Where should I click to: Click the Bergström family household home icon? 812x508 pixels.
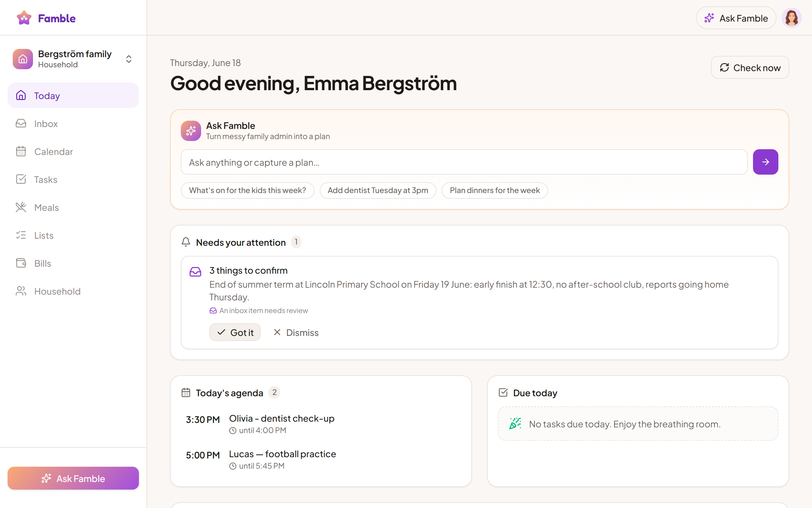tap(23, 59)
